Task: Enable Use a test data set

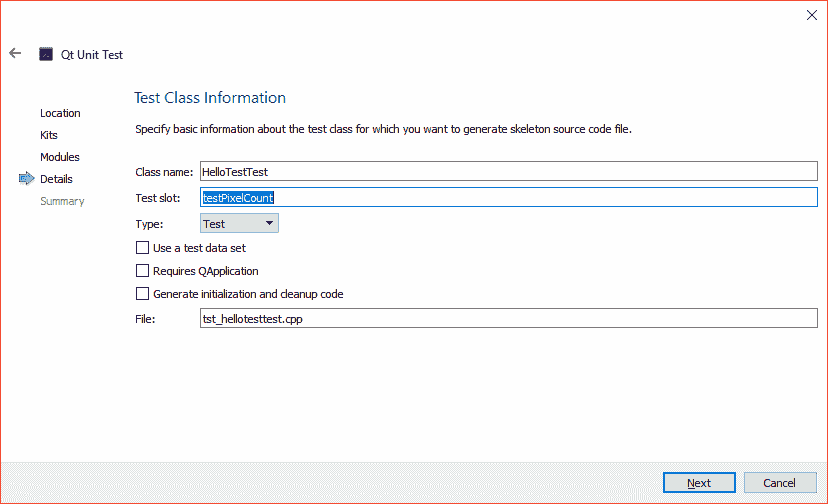Action: pyautogui.click(x=142, y=247)
